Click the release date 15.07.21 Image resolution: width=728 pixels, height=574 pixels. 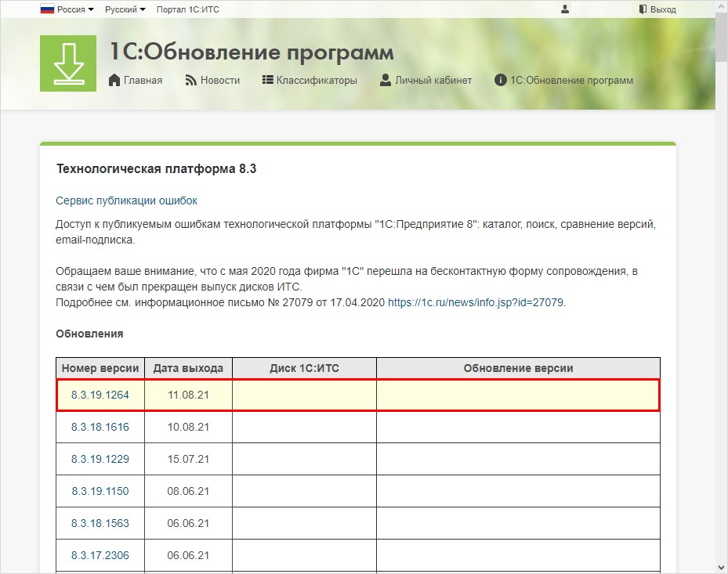coord(188,459)
